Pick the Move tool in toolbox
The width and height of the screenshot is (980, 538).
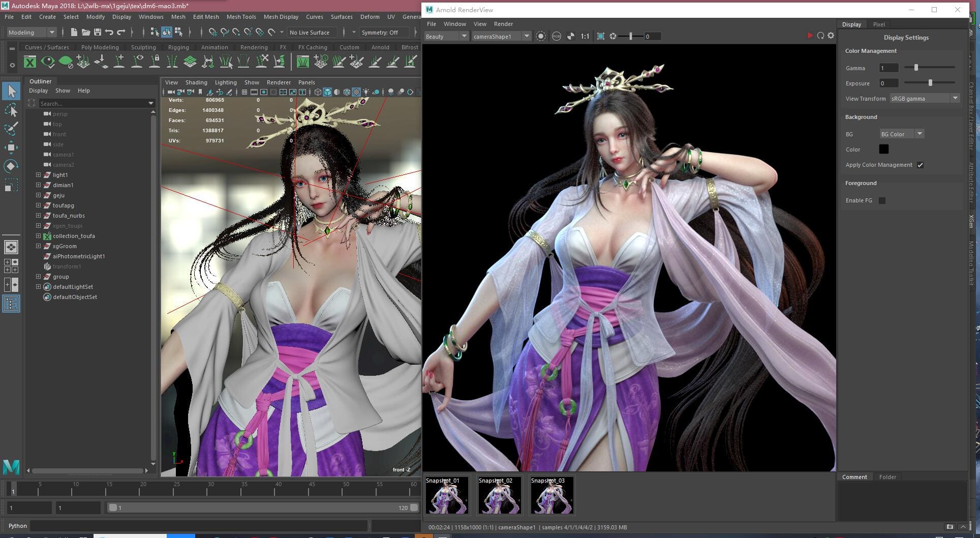[11, 147]
